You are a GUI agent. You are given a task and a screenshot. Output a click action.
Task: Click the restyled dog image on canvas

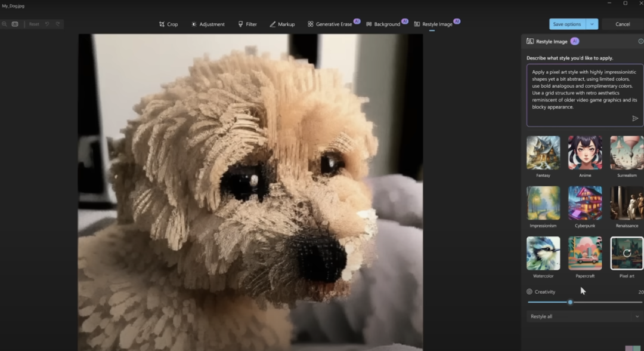coord(250,192)
